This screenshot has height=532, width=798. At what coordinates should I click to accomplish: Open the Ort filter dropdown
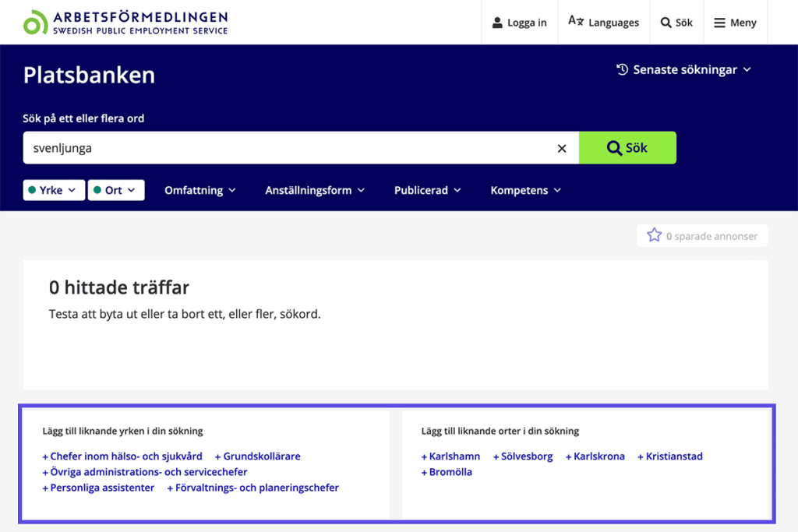(116, 190)
